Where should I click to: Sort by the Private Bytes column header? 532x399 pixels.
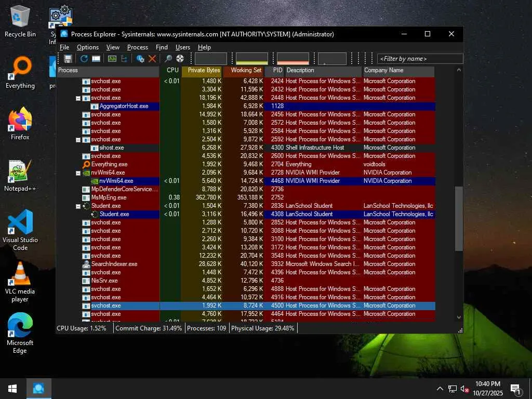coord(202,70)
